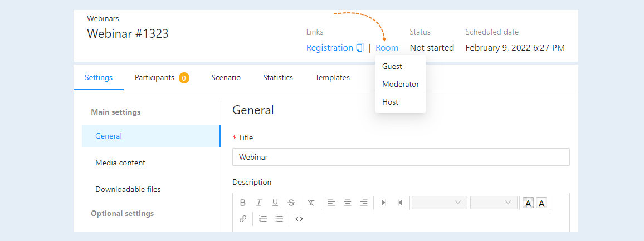This screenshot has width=644, height=241.
Task: Clear text formatting in Description editor
Action: 311,203
